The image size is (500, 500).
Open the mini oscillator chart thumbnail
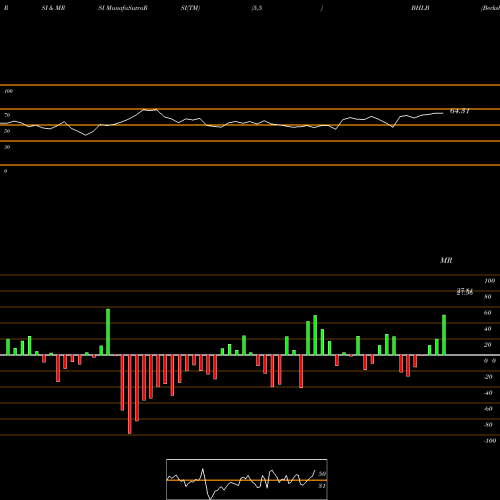coord(247,479)
